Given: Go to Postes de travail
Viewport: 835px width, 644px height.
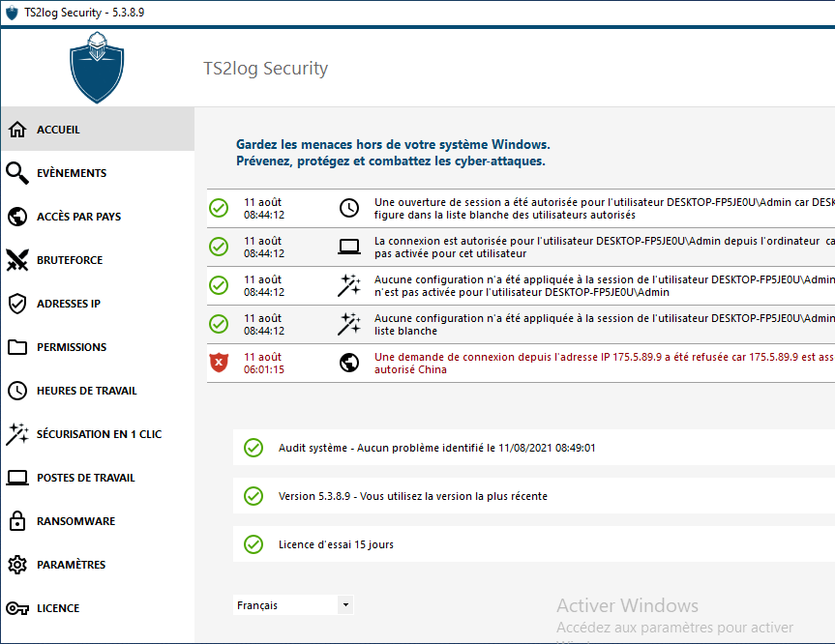Looking at the screenshot, I should (x=98, y=478).
